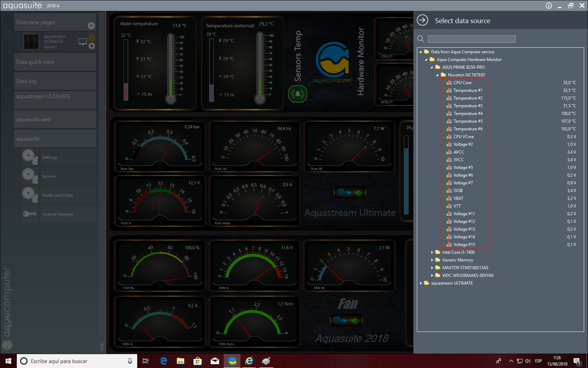This screenshot has height=368, width=588.
Task: Open the License manager
Action: point(59,214)
